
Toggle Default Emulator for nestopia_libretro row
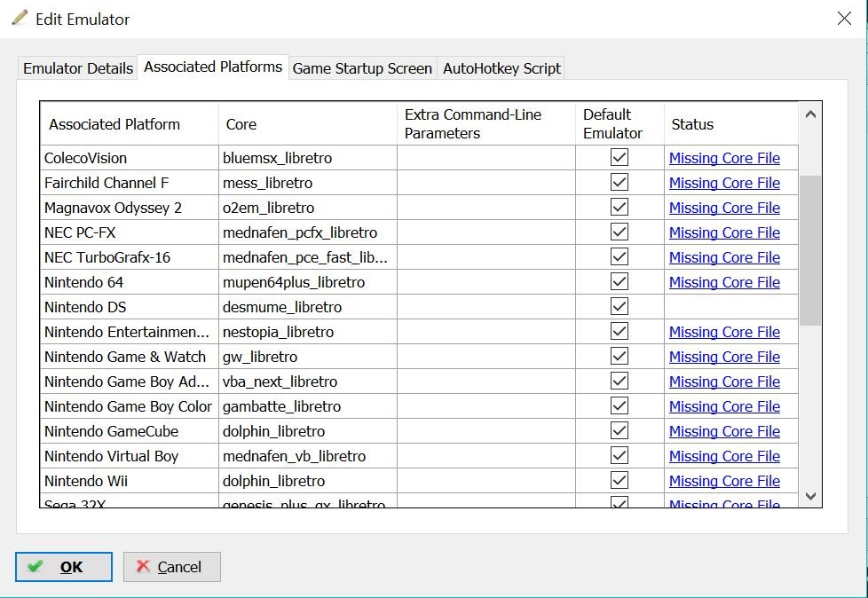pyautogui.click(x=619, y=331)
